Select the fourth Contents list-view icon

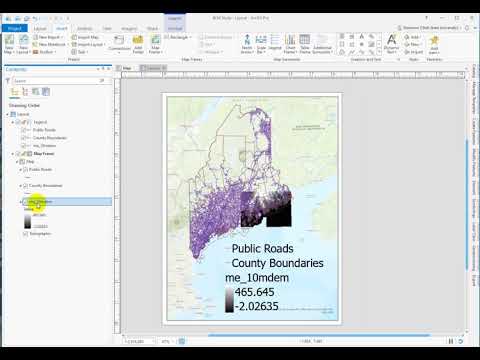46,92
